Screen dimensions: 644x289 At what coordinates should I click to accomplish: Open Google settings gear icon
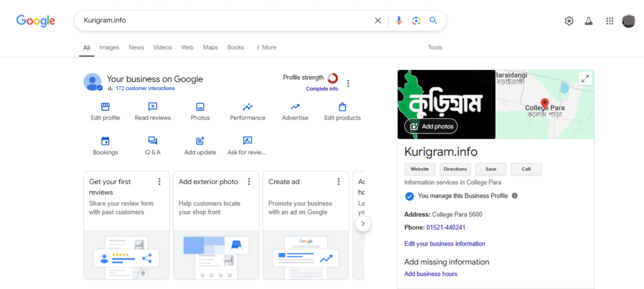569,21
